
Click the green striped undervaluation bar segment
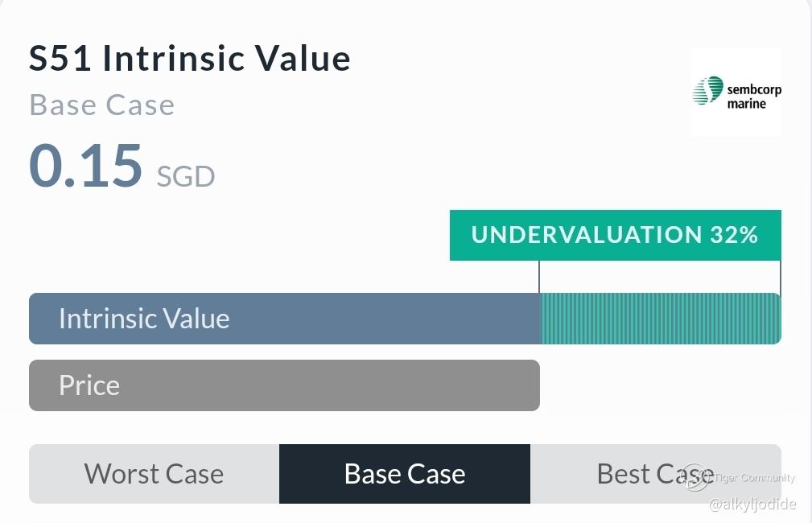(660, 319)
